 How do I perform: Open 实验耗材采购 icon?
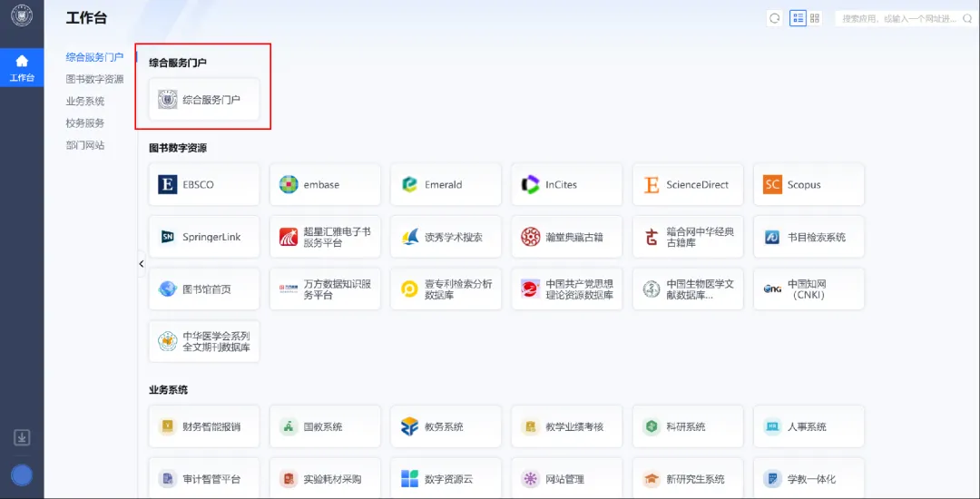click(x=289, y=480)
